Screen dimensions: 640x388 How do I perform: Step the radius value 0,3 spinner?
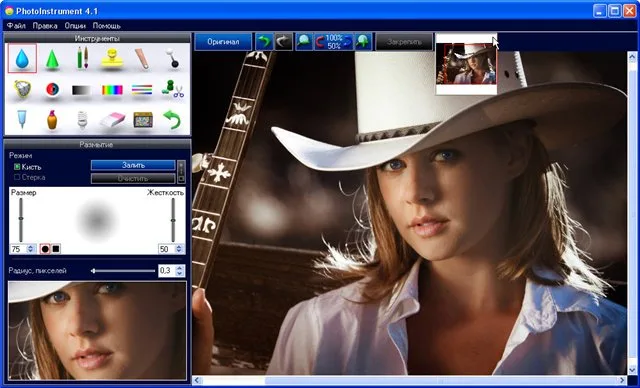180,270
